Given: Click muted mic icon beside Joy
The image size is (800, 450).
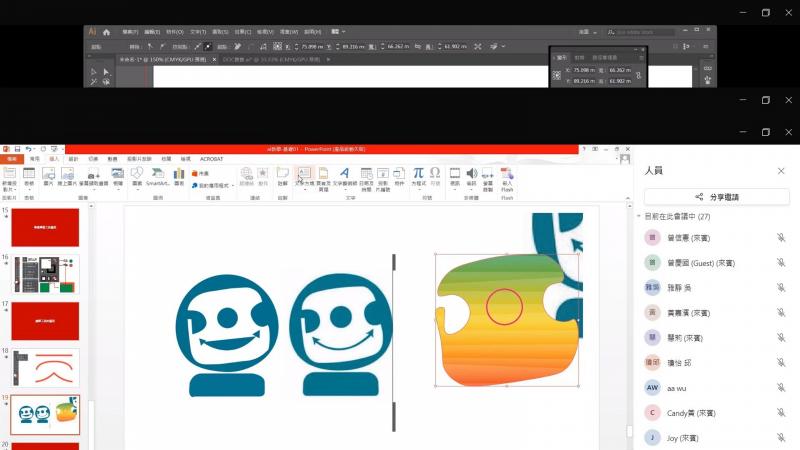Looking at the screenshot, I should [781, 438].
